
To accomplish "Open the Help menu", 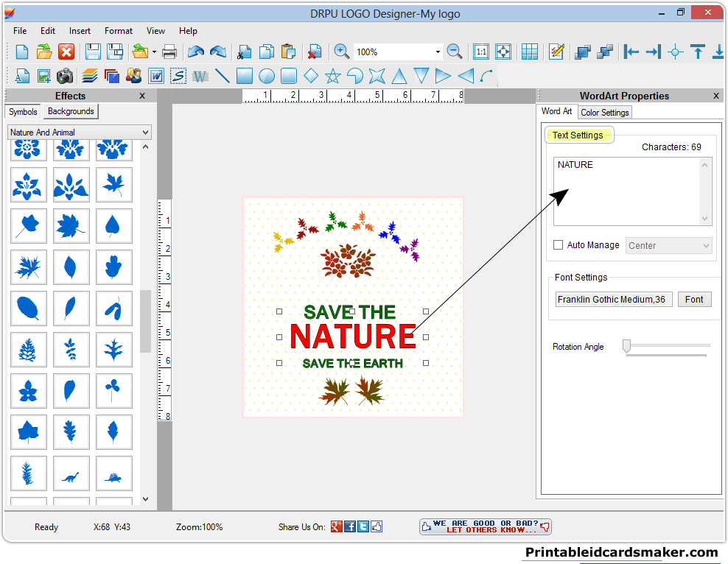I will [188, 31].
